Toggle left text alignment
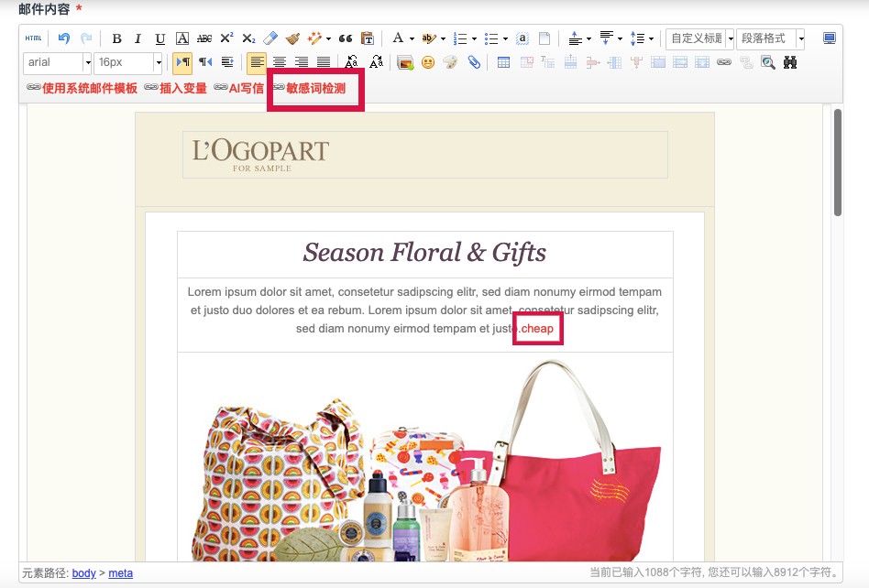Viewport: 869px width, 588px height. coord(258,63)
